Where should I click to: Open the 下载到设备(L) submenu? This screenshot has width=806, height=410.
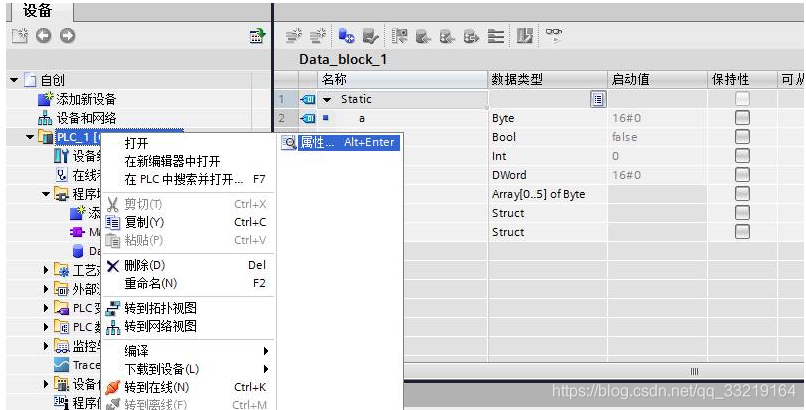click(187, 369)
